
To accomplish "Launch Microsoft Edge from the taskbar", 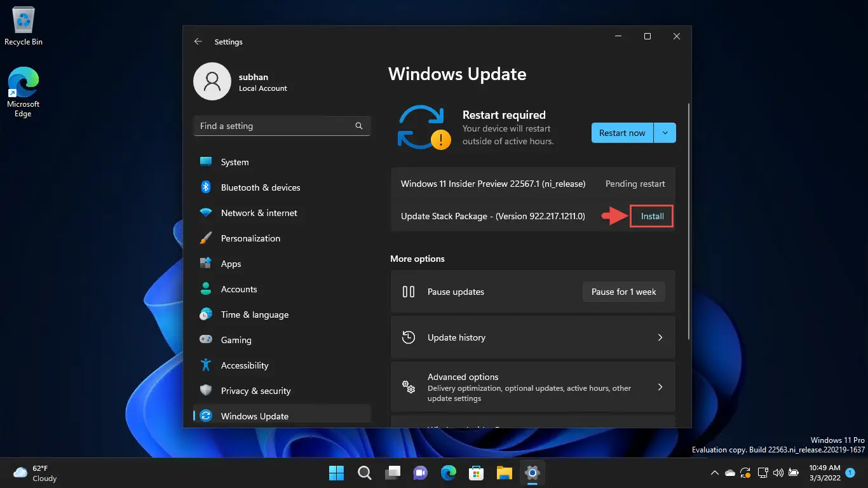I will tap(449, 473).
